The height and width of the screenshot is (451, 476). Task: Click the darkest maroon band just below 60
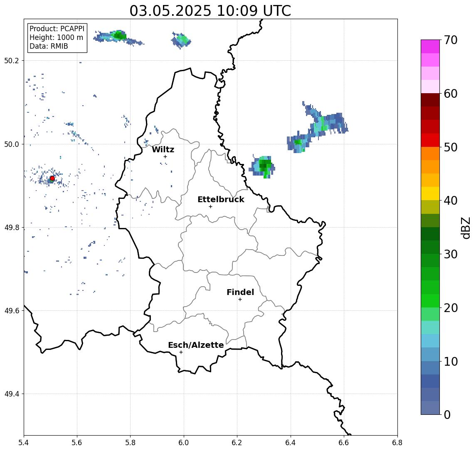point(430,100)
